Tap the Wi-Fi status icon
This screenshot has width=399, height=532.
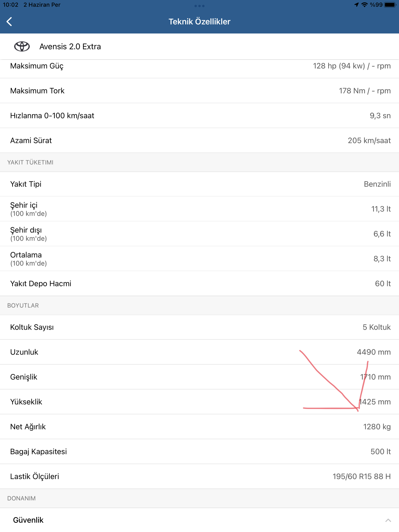365,5
